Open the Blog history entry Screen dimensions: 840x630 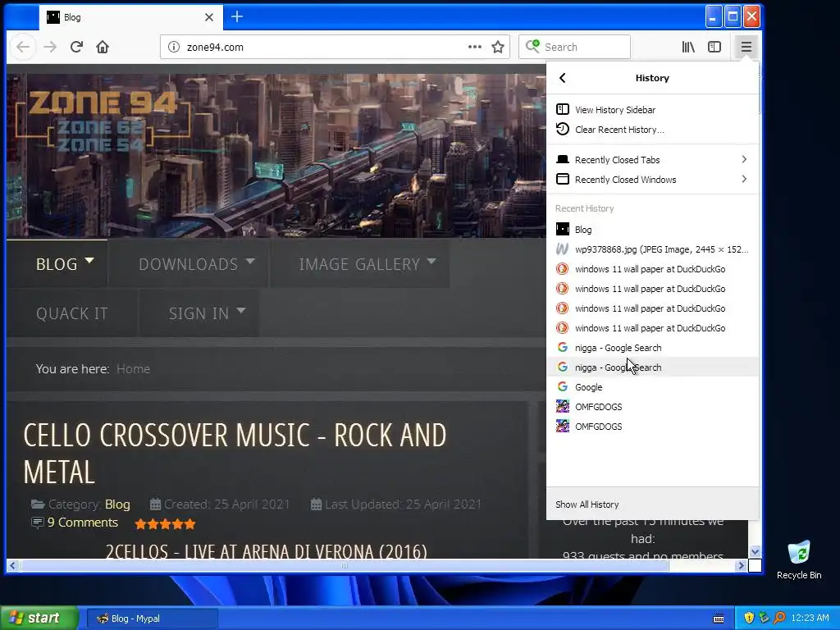pyautogui.click(x=652, y=230)
